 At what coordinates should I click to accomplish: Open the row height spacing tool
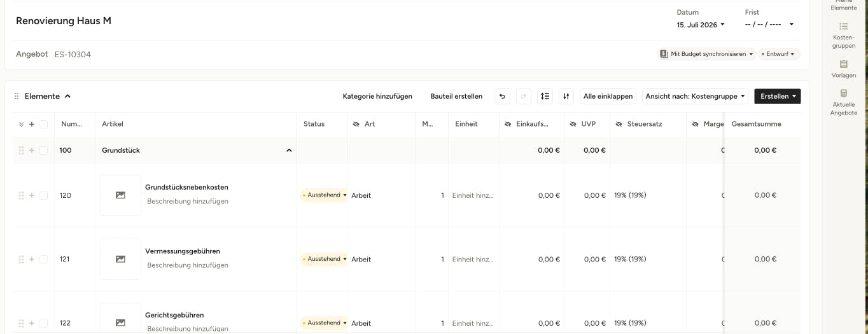pos(545,96)
